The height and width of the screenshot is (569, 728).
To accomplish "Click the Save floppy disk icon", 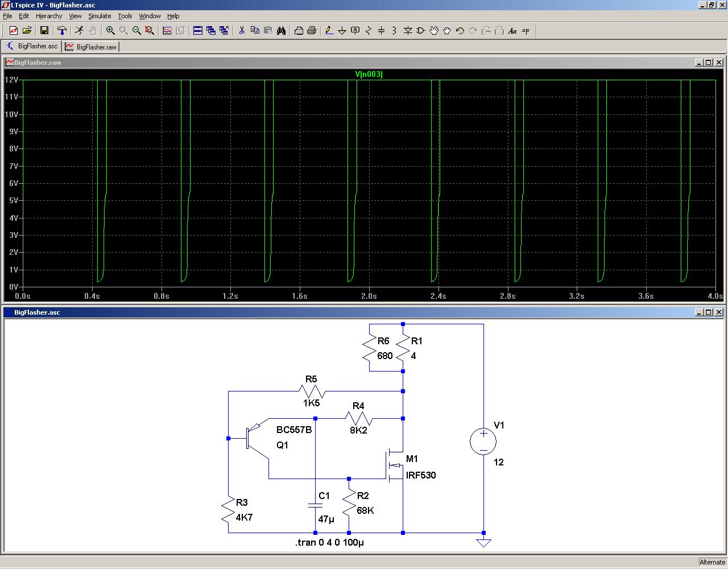I will (44, 31).
